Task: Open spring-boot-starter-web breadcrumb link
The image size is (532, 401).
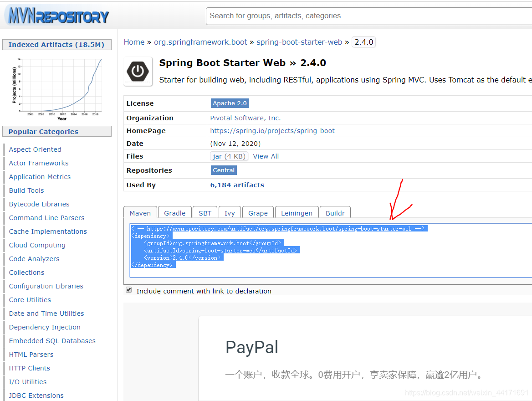Action: (299, 42)
